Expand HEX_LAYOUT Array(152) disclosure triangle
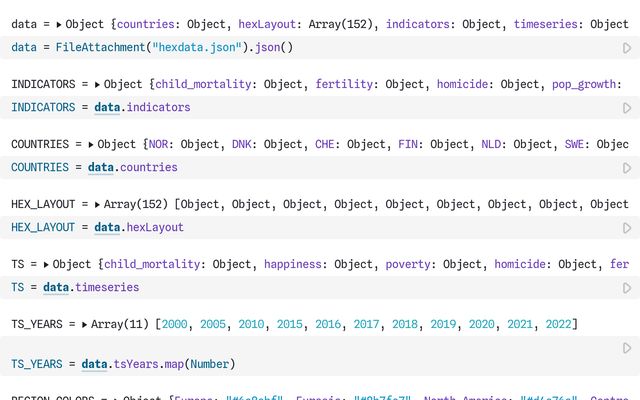The image size is (640, 400). coord(97,204)
